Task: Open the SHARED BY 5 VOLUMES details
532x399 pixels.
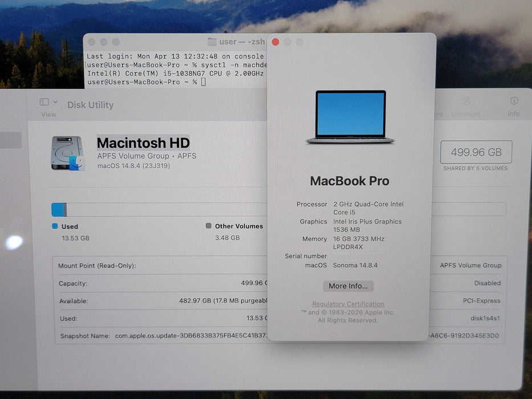Action: pyautogui.click(x=476, y=168)
